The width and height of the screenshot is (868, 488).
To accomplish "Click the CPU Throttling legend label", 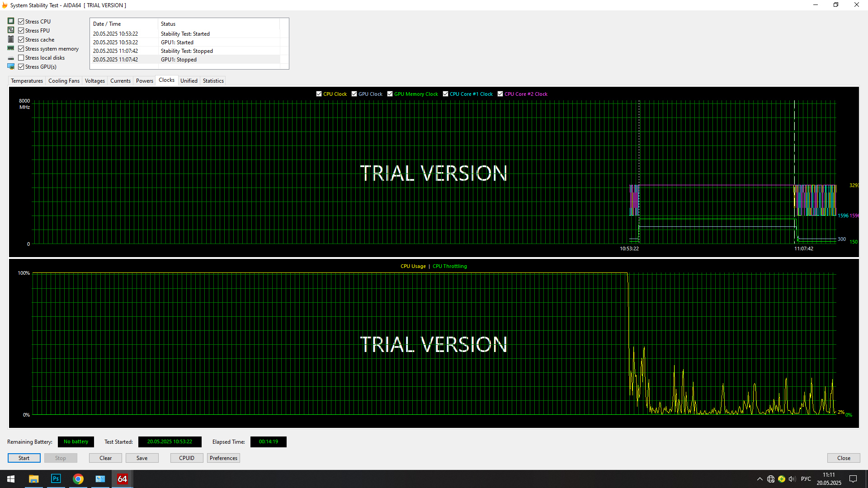I will [x=449, y=266].
